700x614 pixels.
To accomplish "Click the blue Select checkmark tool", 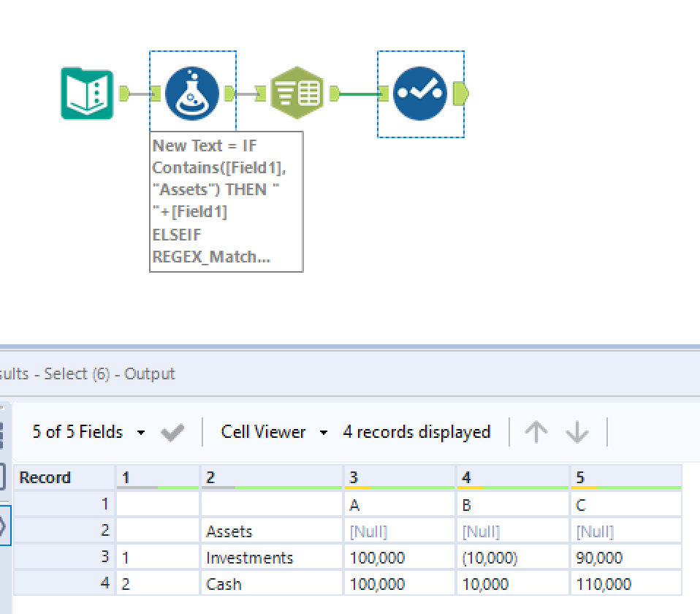I will coord(420,94).
